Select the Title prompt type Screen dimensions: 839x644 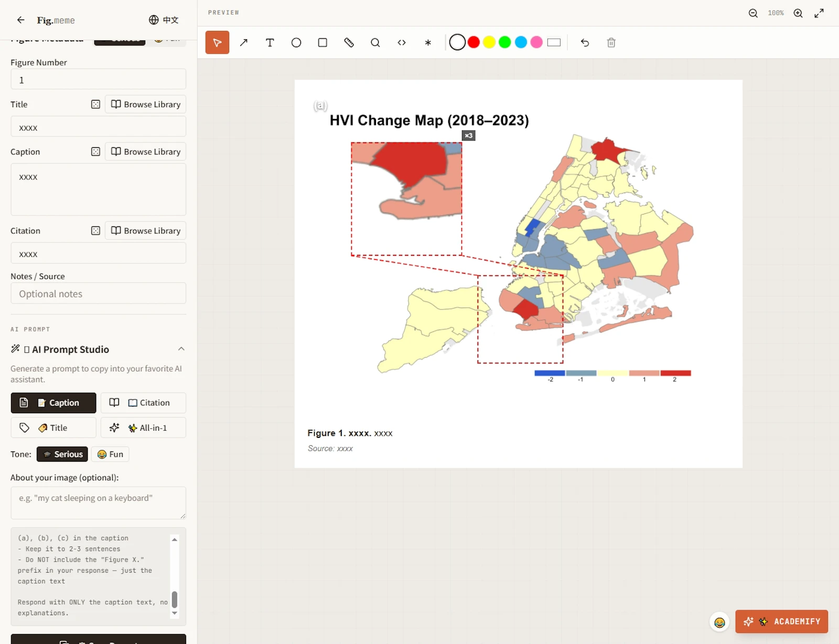coord(53,427)
